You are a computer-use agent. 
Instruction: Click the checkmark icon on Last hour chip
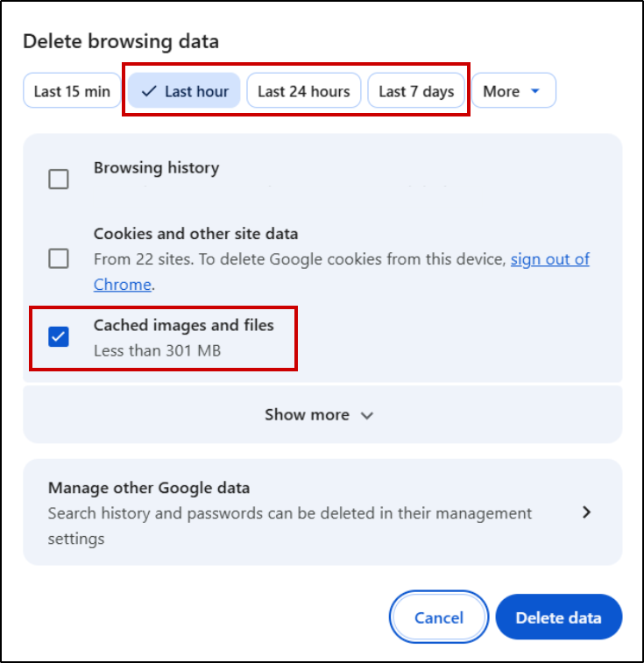149,91
